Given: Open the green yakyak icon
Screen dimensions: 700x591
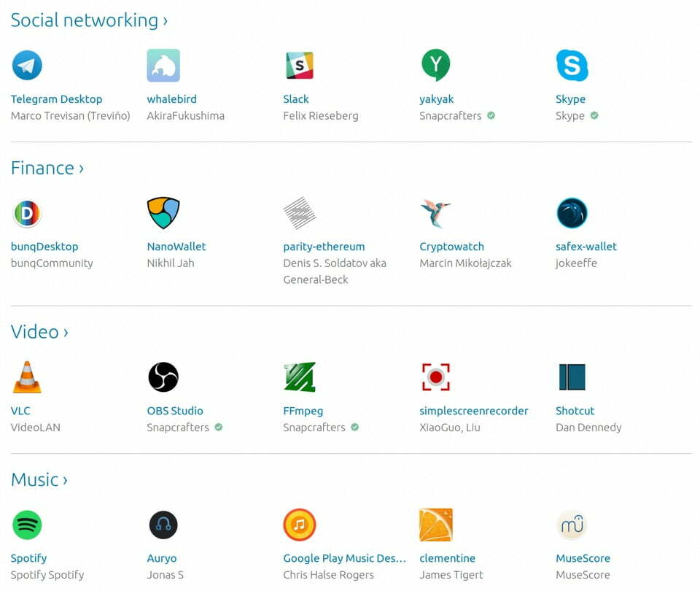Looking at the screenshot, I should pyautogui.click(x=436, y=65).
